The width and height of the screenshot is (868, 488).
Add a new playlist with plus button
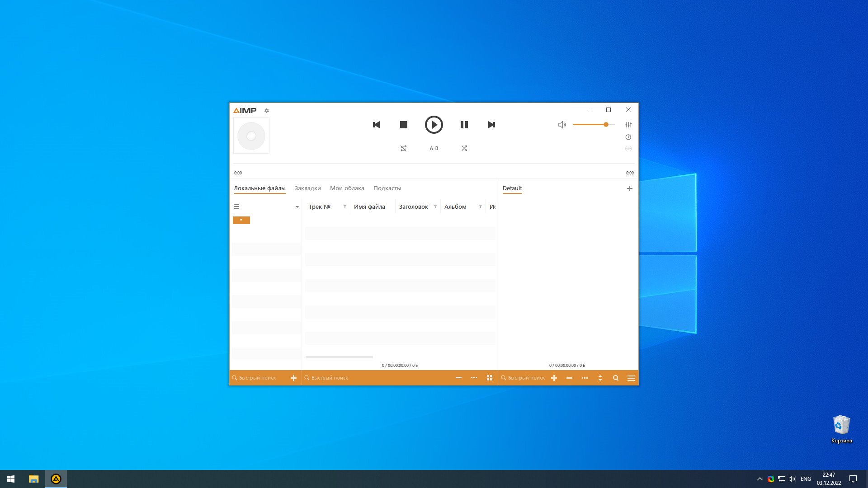pyautogui.click(x=630, y=188)
